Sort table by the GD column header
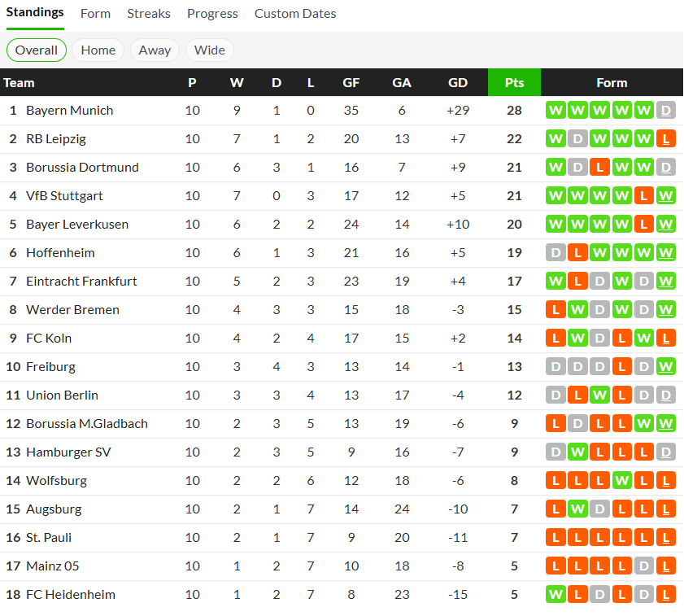Viewport: 684px width, 616px height. [458, 83]
